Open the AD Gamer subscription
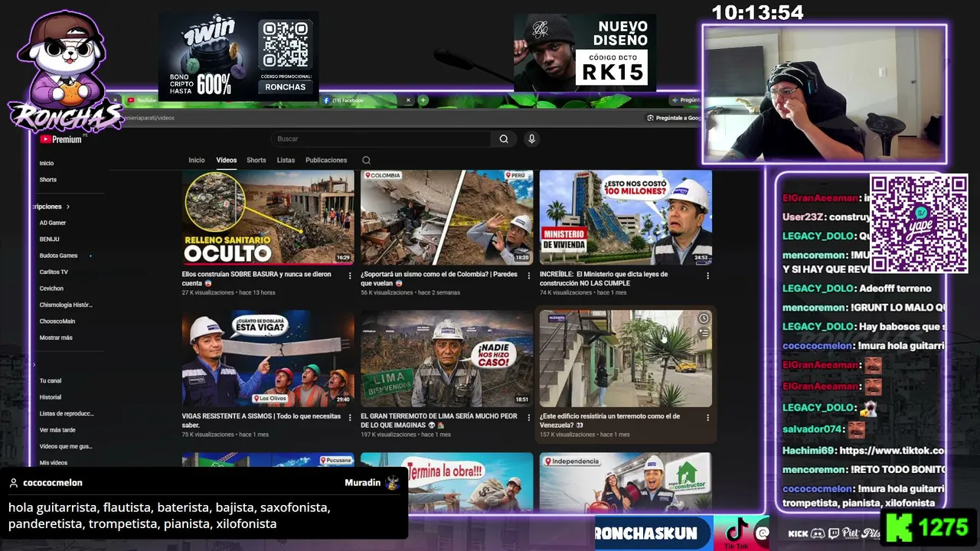The image size is (980, 551). (53, 223)
